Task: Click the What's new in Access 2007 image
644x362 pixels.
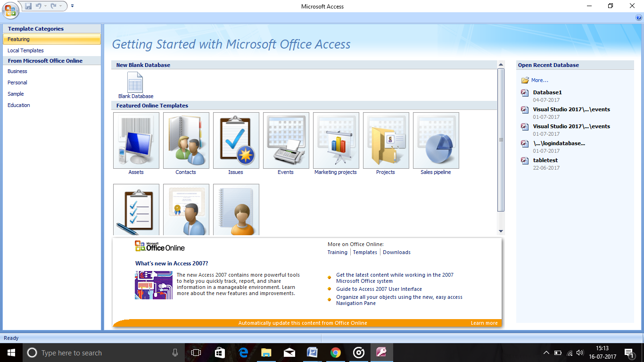Action: click(x=154, y=285)
